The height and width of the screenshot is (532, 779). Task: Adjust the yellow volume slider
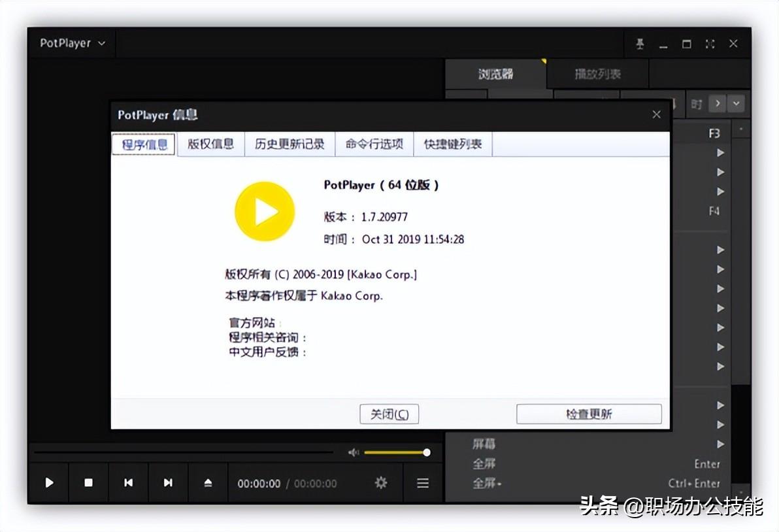coord(397,452)
